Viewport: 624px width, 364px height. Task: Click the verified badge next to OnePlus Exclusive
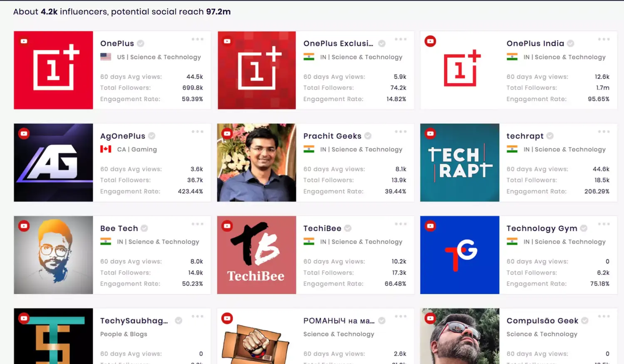click(x=381, y=43)
